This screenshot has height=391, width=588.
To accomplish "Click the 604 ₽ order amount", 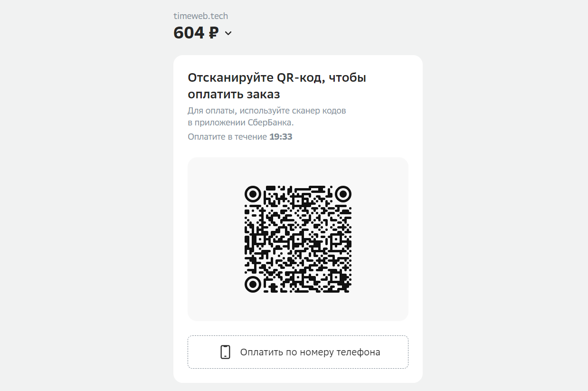I will 196,33.
